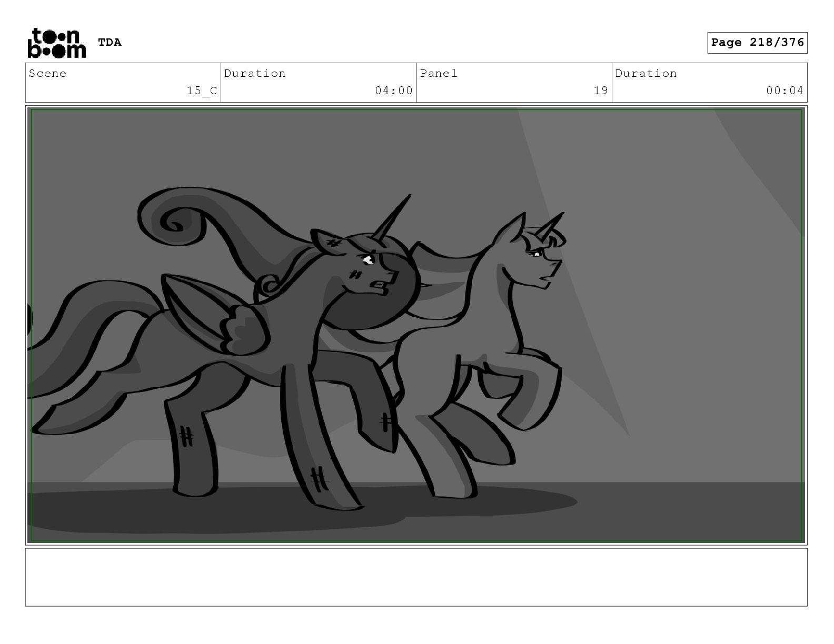This screenshot has width=834, height=644.
Task: Select the panel number 19
Action: click(x=601, y=90)
